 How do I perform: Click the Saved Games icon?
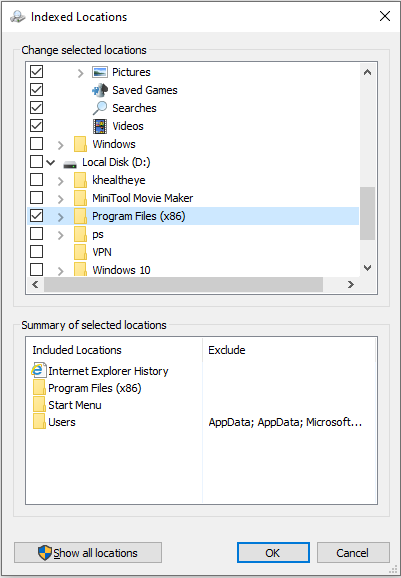pos(100,90)
